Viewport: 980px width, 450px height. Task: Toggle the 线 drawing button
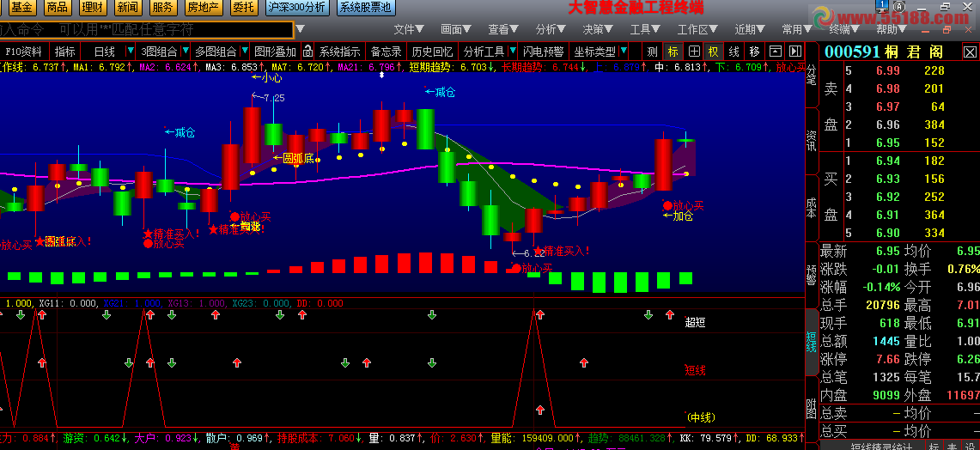coord(734,52)
